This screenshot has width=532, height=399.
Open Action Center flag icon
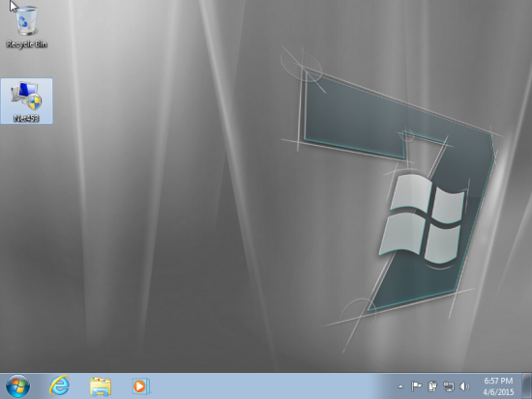click(x=416, y=386)
